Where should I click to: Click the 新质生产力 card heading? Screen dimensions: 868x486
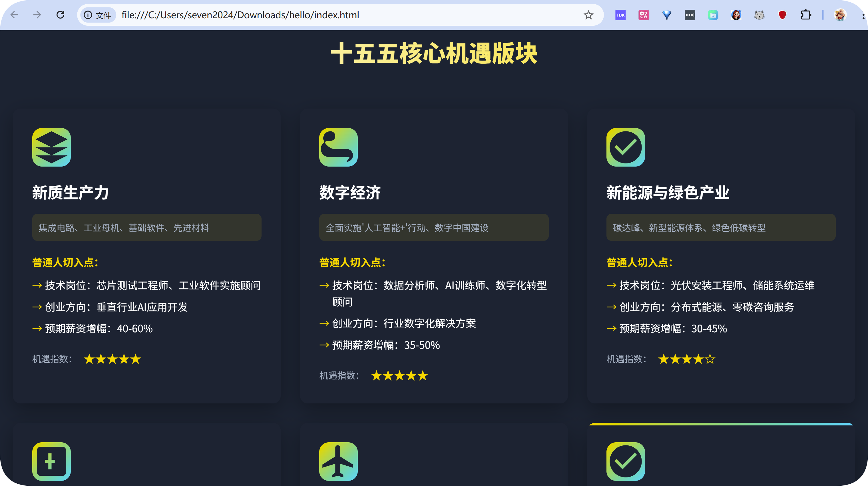(x=71, y=193)
